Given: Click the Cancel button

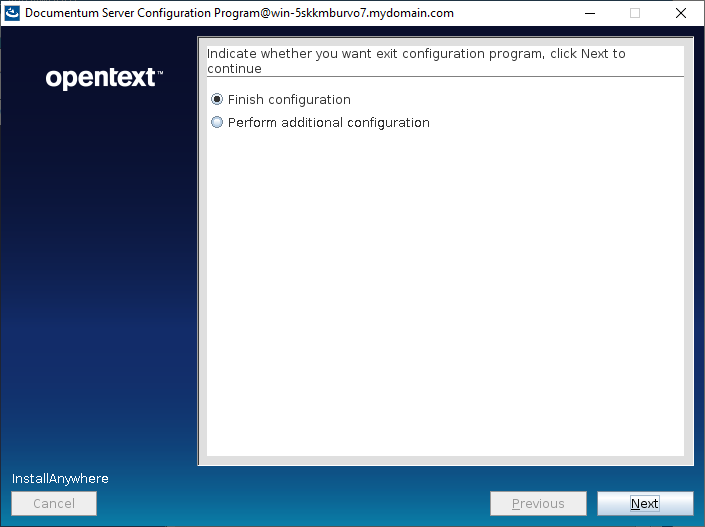Looking at the screenshot, I should 54,504.
